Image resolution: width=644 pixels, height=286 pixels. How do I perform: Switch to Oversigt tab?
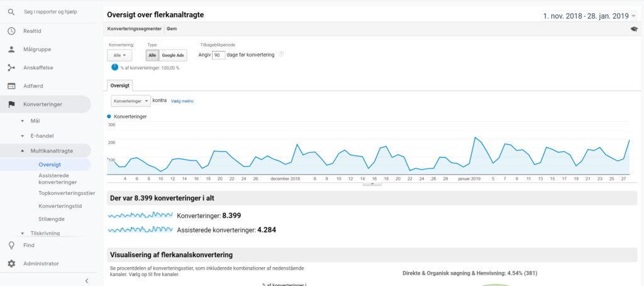120,85
